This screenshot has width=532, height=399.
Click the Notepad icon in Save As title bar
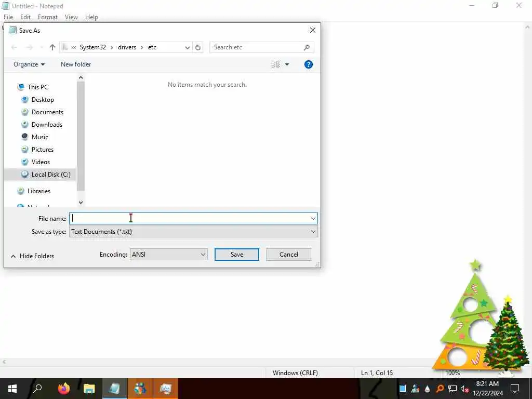coord(12,31)
